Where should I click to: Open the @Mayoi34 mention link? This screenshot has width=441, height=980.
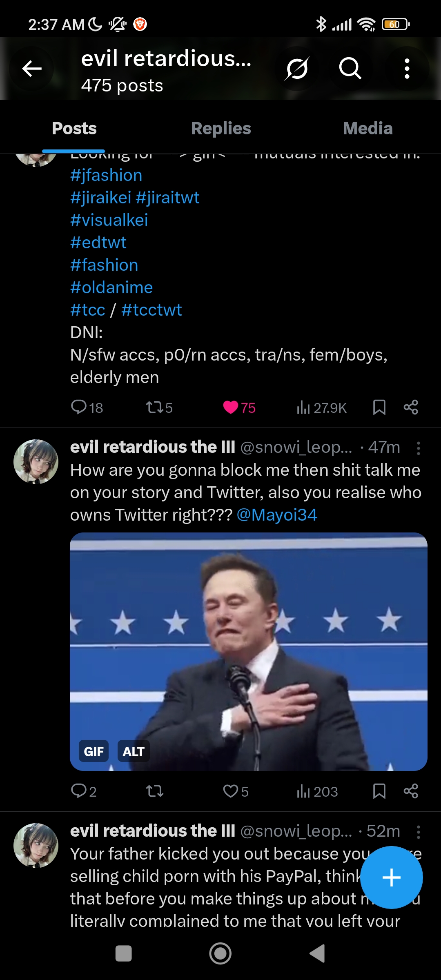click(277, 515)
